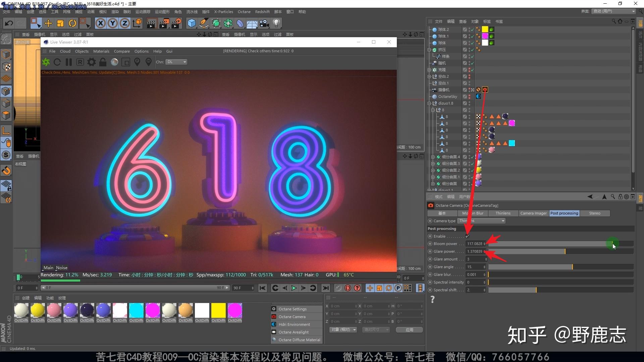Switch to the Camera Imager tab

[x=533, y=213]
